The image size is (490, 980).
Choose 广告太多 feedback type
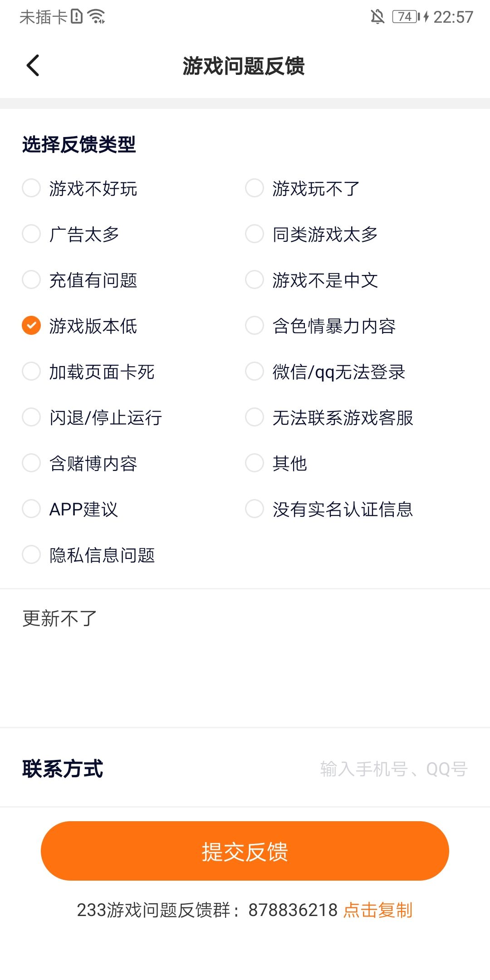(x=31, y=234)
